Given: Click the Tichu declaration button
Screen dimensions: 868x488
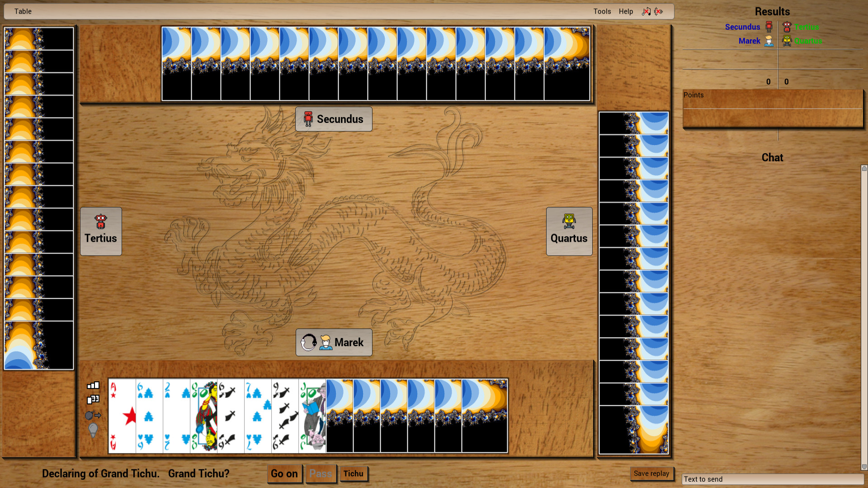Looking at the screenshot, I should [353, 473].
